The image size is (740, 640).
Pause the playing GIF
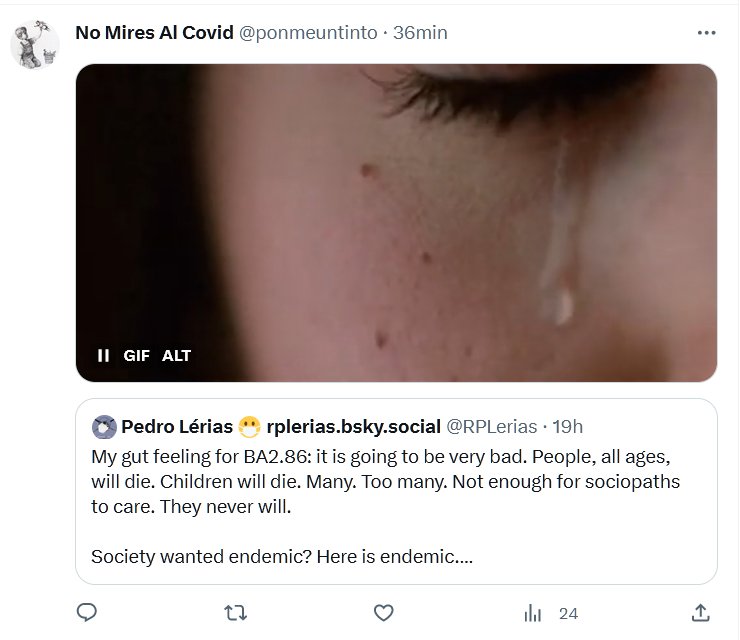(x=102, y=355)
